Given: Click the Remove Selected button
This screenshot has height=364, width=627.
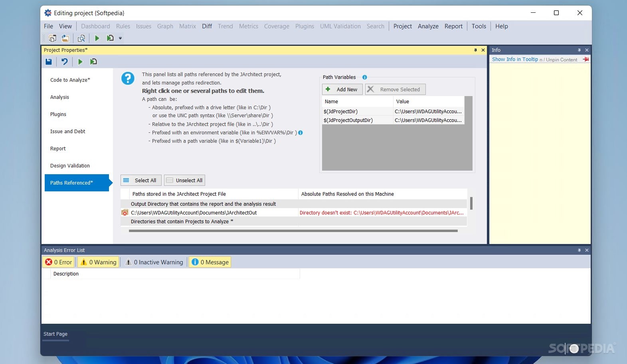Looking at the screenshot, I should [x=395, y=89].
